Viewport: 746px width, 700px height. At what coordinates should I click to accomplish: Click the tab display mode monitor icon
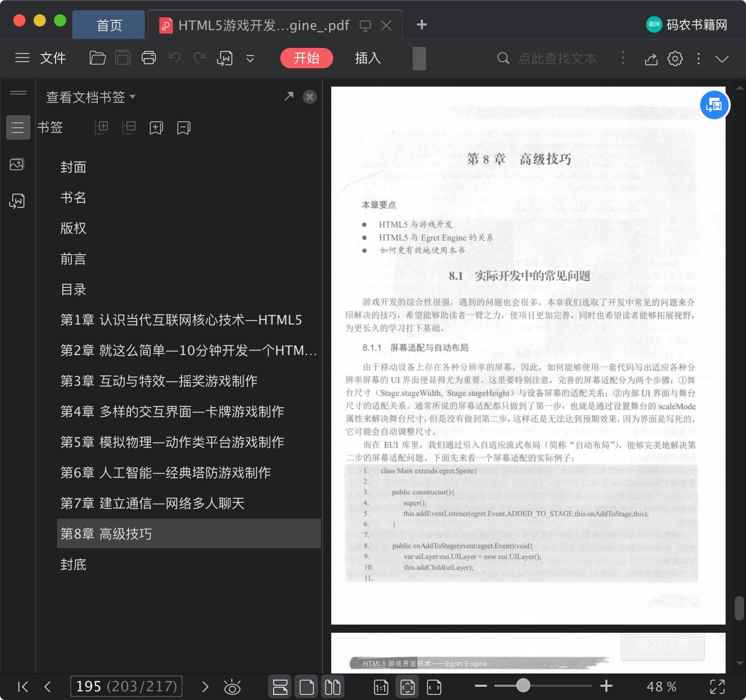pyautogui.click(x=365, y=25)
